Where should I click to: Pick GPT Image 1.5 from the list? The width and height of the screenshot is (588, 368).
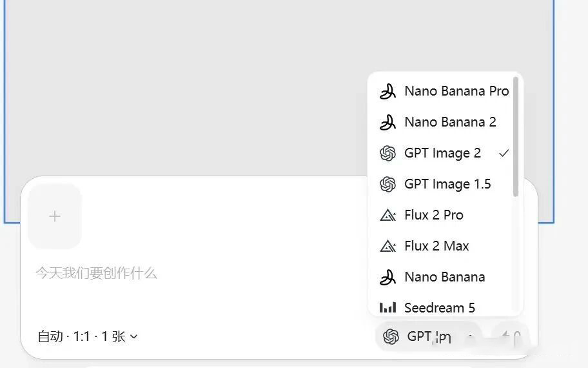(447, 184)
